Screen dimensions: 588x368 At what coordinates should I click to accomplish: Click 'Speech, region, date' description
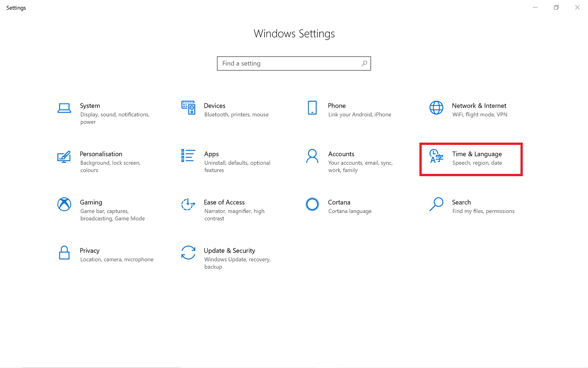(477, 163)
